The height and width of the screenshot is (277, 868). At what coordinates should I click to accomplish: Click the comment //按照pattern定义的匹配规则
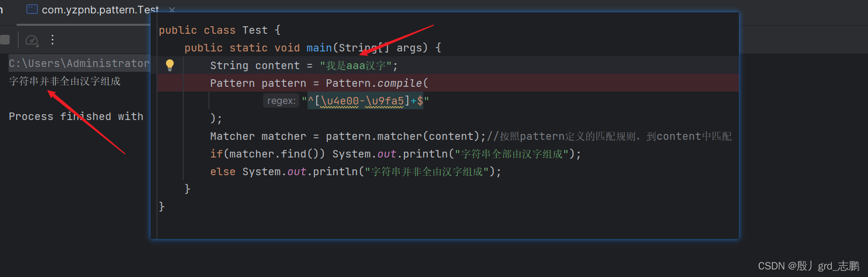tap(609, 136)
